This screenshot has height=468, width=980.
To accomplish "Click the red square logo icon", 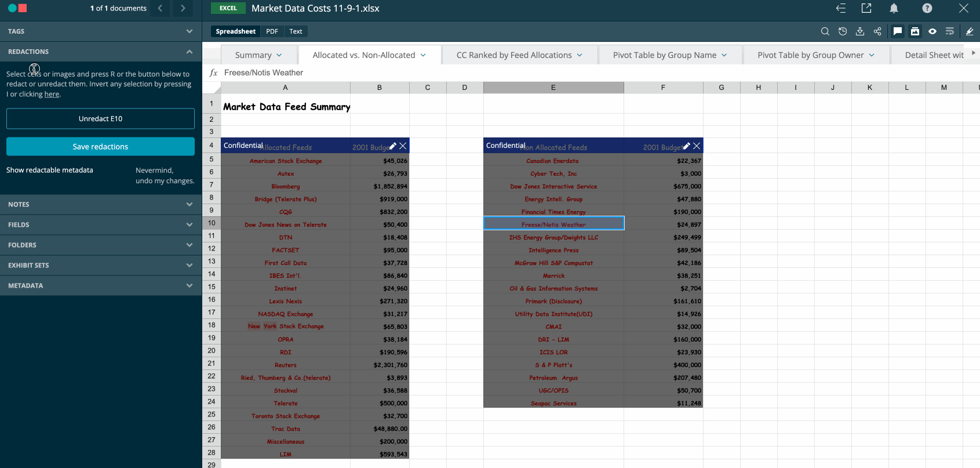I will pos(23,8).
